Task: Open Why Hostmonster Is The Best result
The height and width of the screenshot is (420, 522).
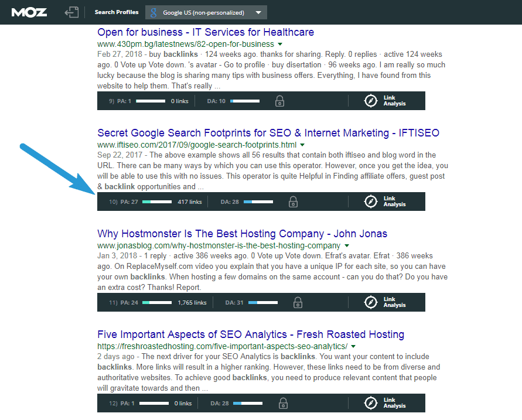Action: pyautogui.click(x=242, y=234)
